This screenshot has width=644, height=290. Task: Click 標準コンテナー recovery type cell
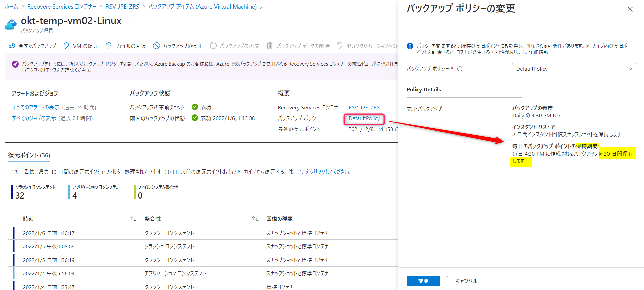pos(282,287)
